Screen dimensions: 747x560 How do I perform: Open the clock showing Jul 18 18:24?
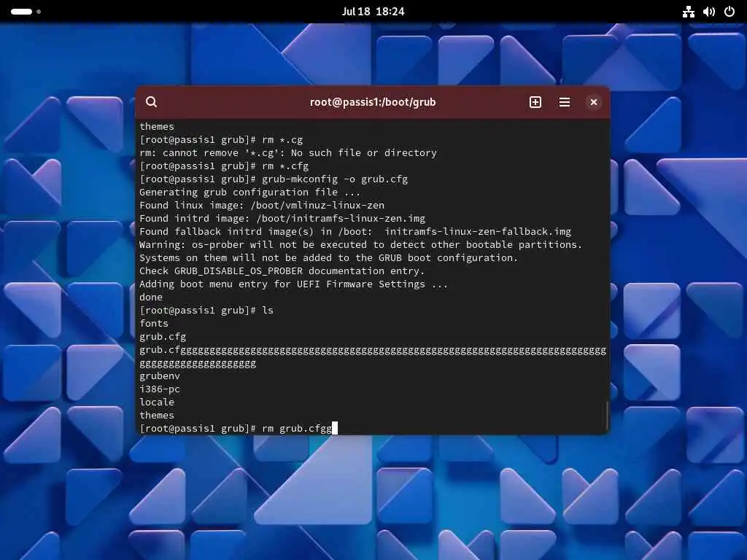pyautogui.click(x=373, y=12)
